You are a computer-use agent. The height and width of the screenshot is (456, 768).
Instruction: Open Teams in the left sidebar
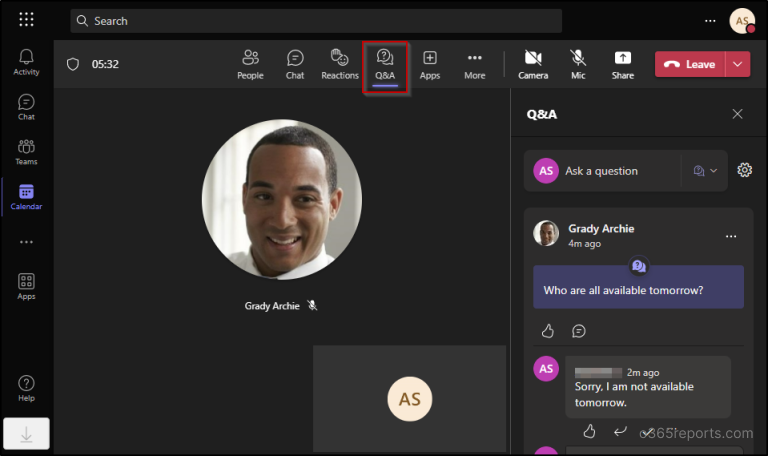click(x=26, y=152)
